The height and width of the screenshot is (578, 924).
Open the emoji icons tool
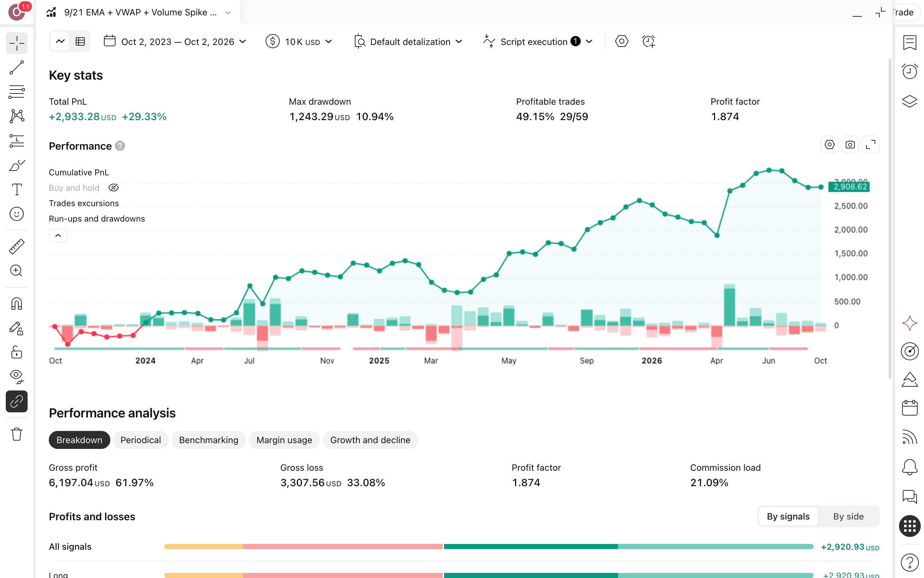17,214
